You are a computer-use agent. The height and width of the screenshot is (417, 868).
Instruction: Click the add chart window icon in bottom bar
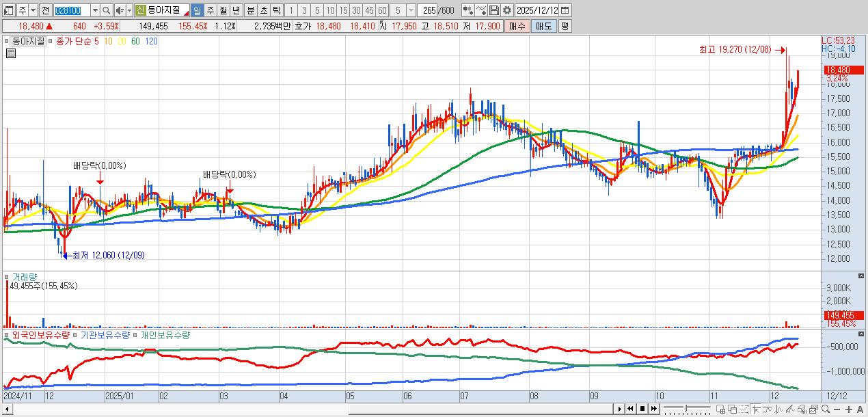(x=720, y=409)
